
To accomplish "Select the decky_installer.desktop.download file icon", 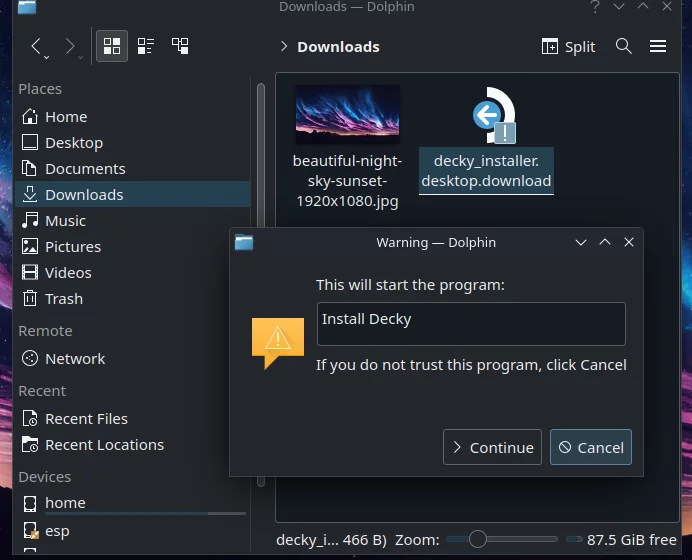I will 495,115.
